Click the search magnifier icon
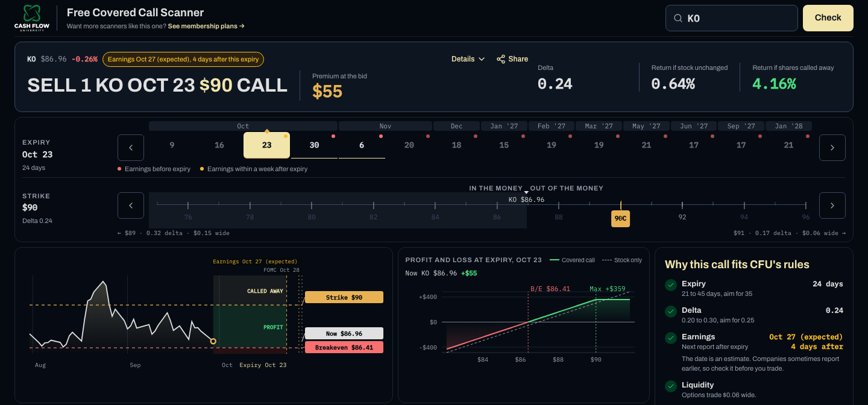The height and width of the screenshot is (405, 868). click(679, 19)
